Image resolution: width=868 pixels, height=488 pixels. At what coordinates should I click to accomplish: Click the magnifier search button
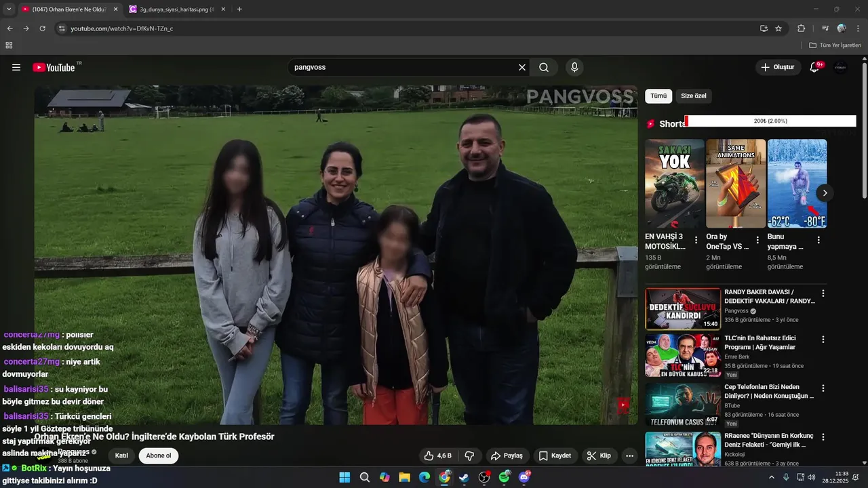point(544,67)
